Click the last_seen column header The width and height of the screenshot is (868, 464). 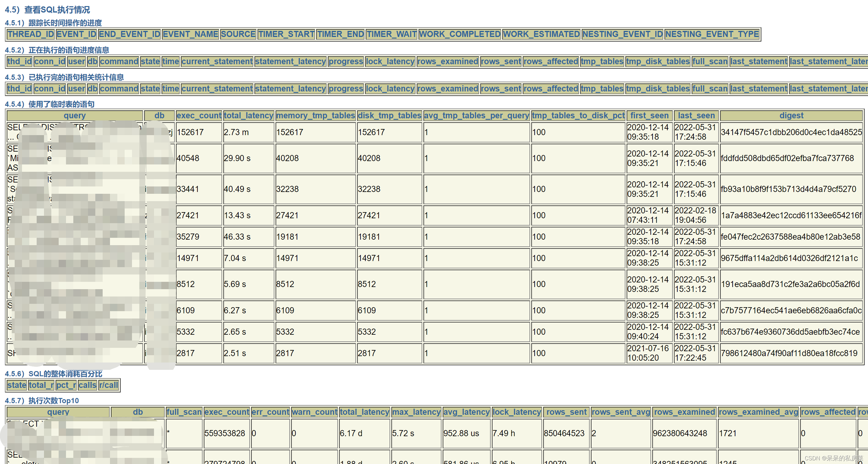[x=697, y=116]
